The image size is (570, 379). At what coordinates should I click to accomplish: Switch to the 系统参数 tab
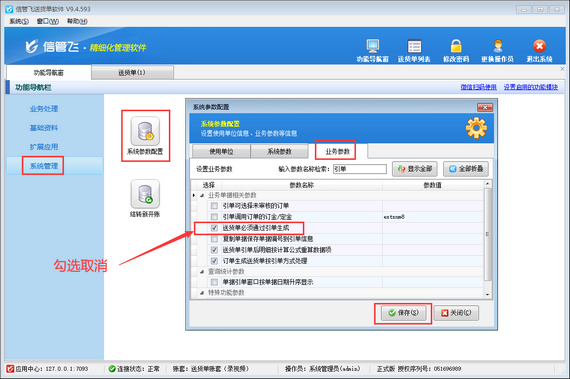pyautogui.click(x=279, y=152)
